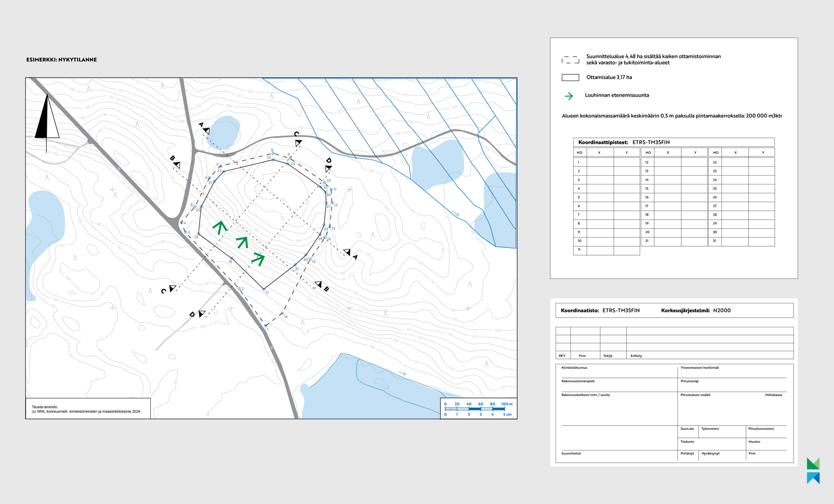Image resolution: width=834 pixels, height=504 pixels.
Task: Click the Tiedosto field
Action: point(712,444)
